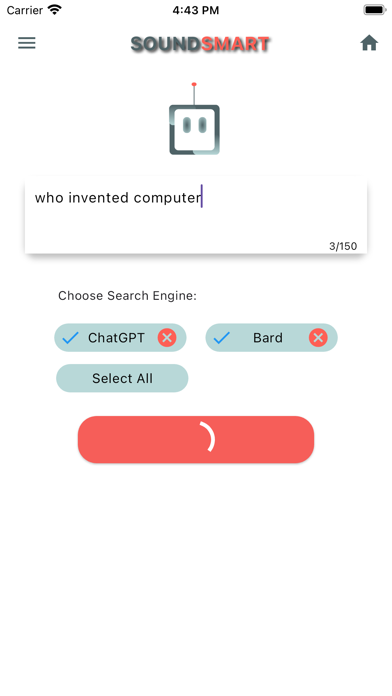Viewport: 392px width, 696px height.
Task: Tap the 4:43 PM clock
Action: tap(196, 10)
